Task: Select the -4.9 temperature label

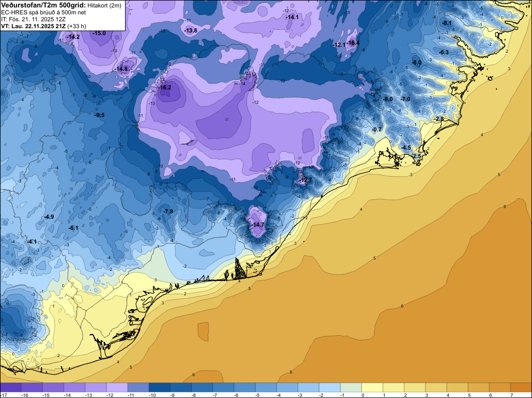Action: (49, 217)
